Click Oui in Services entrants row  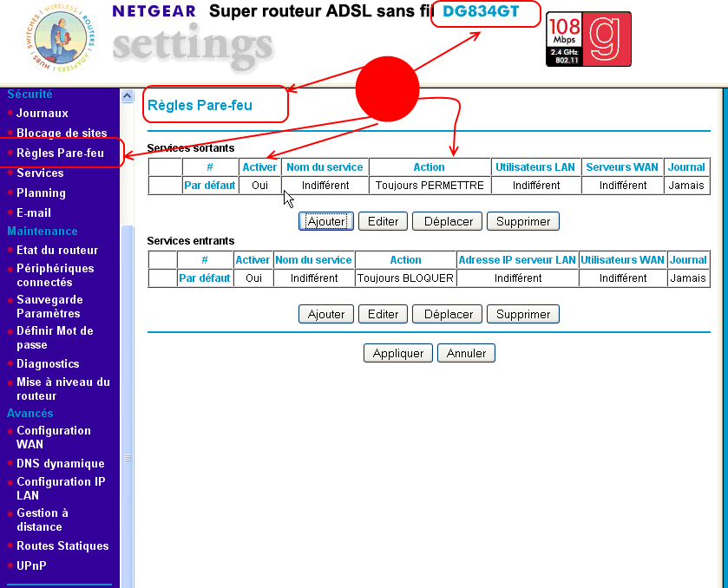coord(253,278)
